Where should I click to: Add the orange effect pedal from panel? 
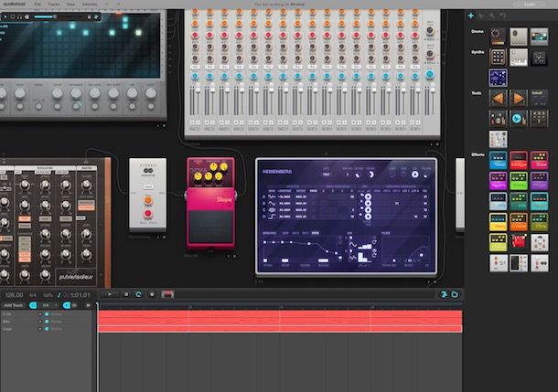[x=519, y=222]
